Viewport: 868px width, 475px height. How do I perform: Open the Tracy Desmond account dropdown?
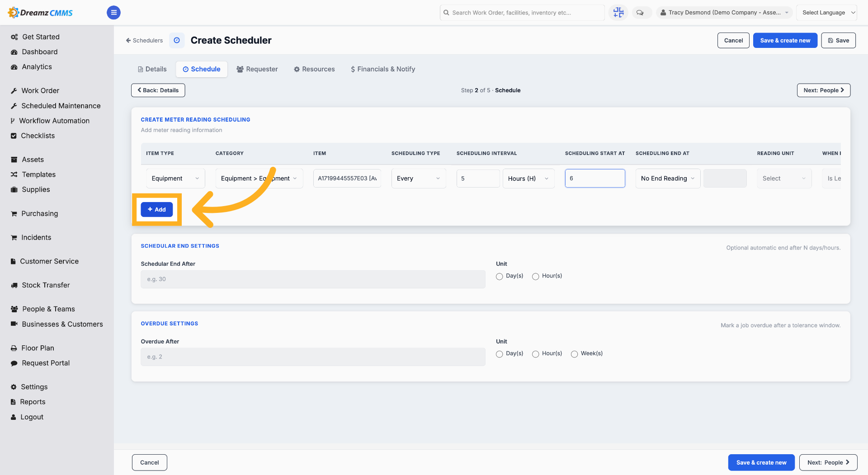(x=725, y=13)
